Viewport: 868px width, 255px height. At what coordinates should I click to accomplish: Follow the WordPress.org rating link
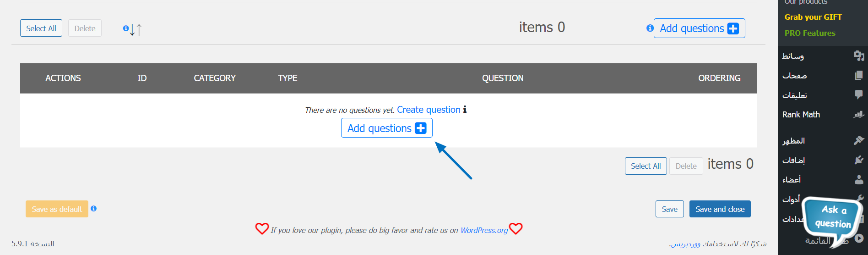coord(484,230)
